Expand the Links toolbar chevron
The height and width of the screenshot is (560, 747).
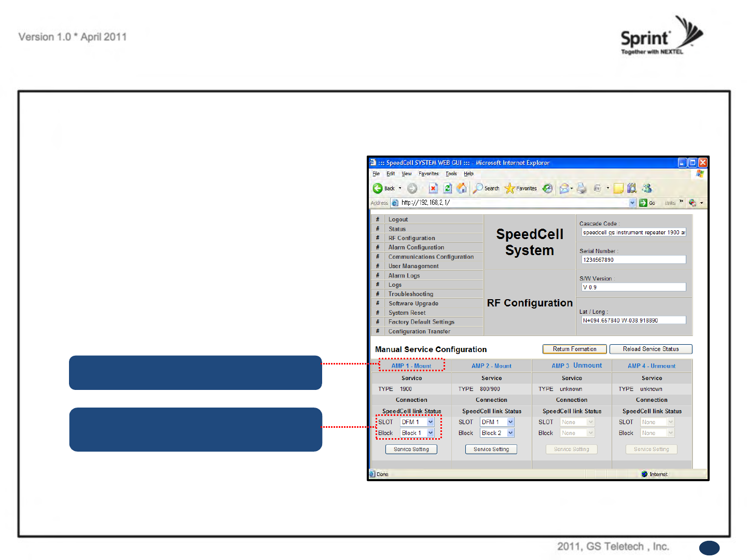tap(681, 202)
